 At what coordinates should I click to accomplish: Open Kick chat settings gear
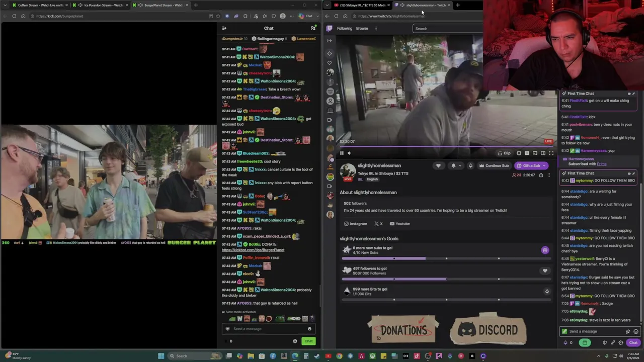(x=295, y=341)
